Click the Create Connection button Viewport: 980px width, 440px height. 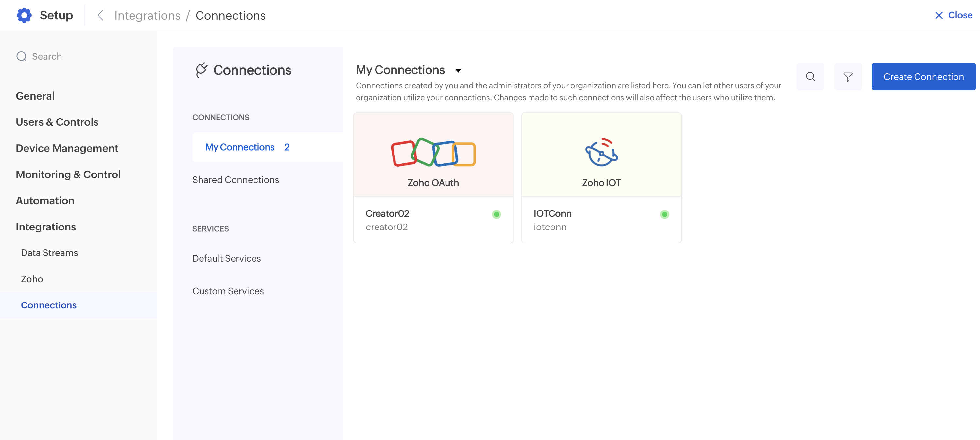(923, 77)
